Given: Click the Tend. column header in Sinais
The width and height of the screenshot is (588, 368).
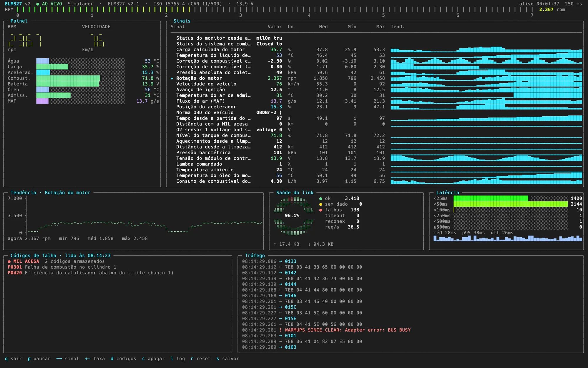Looking at the screenshot, I should [397, 27].
